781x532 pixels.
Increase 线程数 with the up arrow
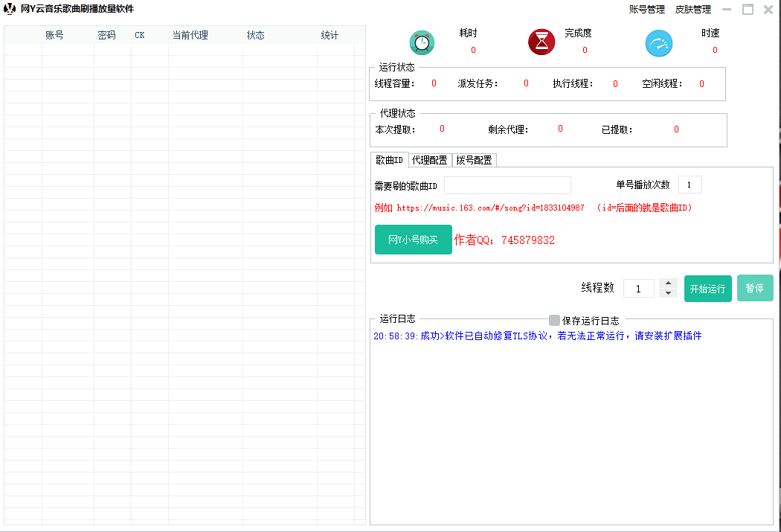tap(668, 283)
